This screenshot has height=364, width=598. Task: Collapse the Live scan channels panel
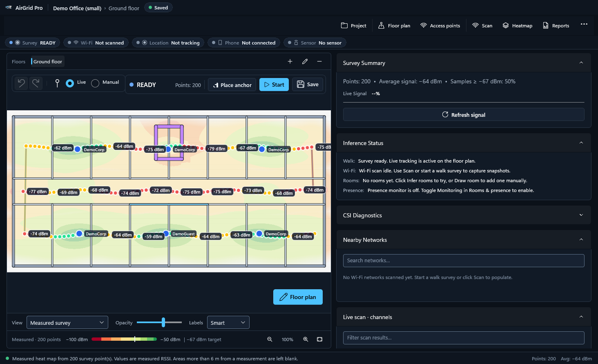pos(581,317)
